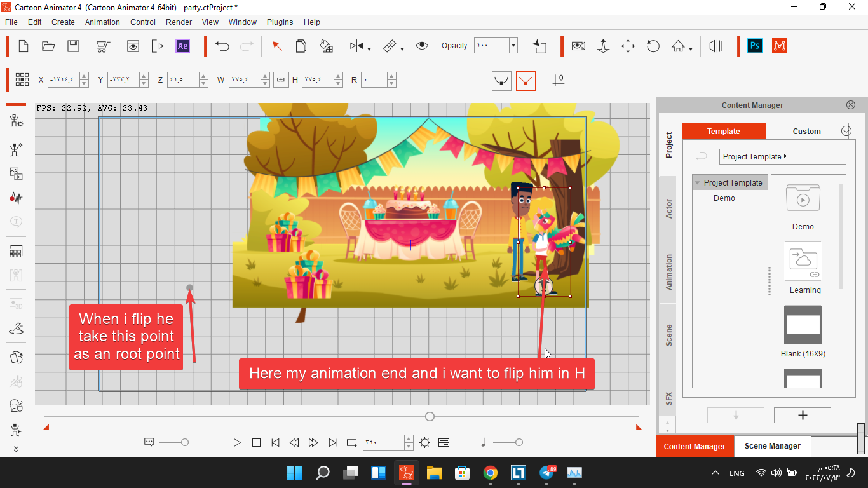868x488 pixels.
Task: Select Demo in the template tree
Action: click(x=724, y=198)
